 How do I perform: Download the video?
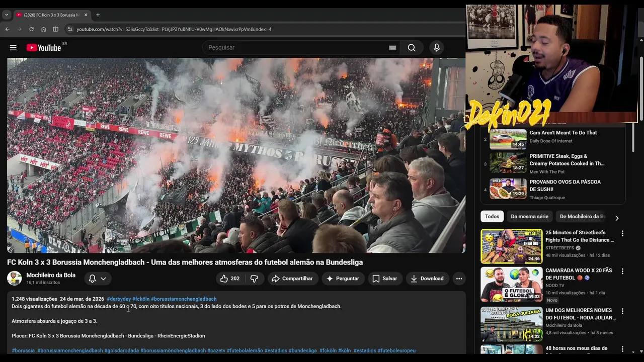point(428,279)
